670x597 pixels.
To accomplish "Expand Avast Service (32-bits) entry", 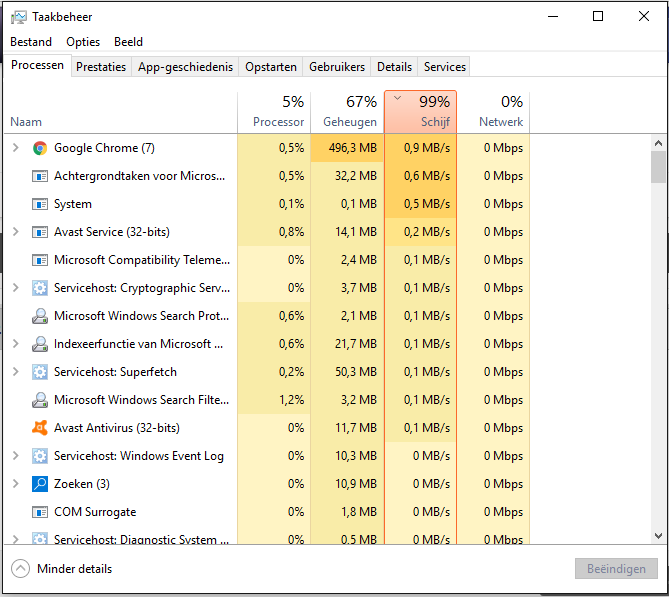I will click(16, 232).
